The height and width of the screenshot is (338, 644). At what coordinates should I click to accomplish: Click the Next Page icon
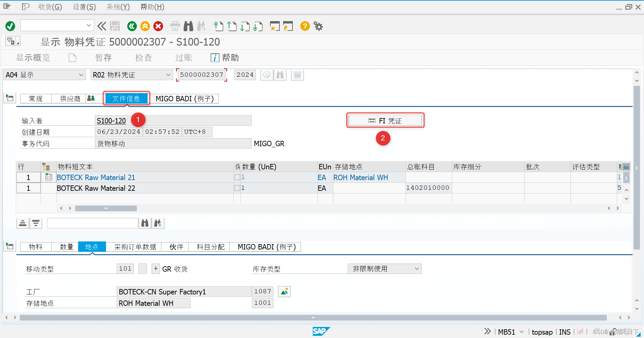245,26
